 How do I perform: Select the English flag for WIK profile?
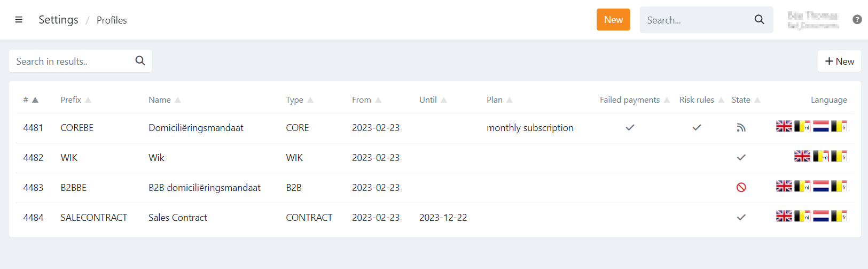click(x=802, y=156)
